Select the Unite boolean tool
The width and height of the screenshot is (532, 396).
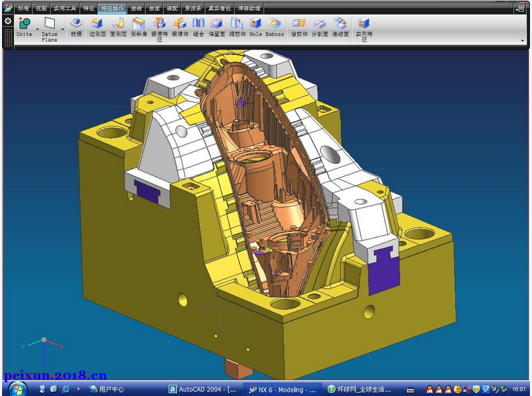click(25, 27)
